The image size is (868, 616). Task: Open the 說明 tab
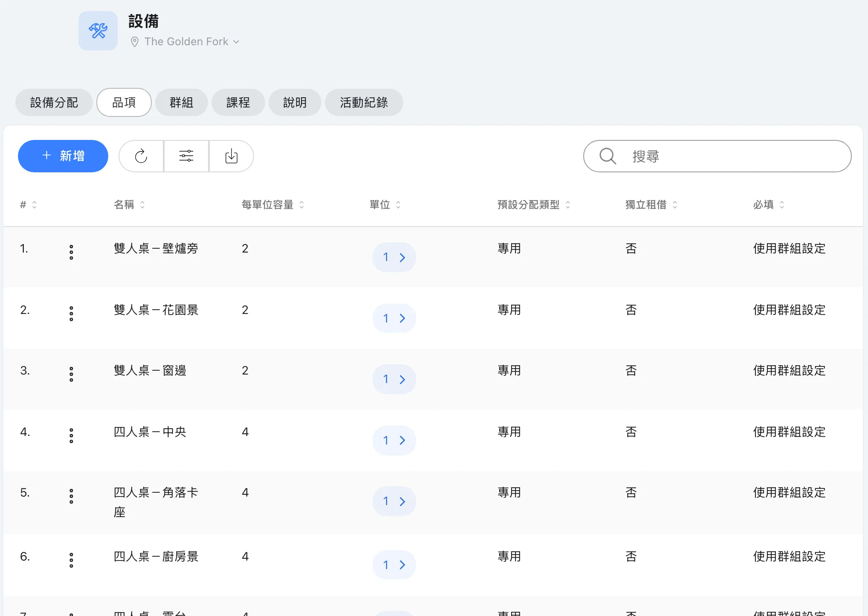(x=295, y=102)
